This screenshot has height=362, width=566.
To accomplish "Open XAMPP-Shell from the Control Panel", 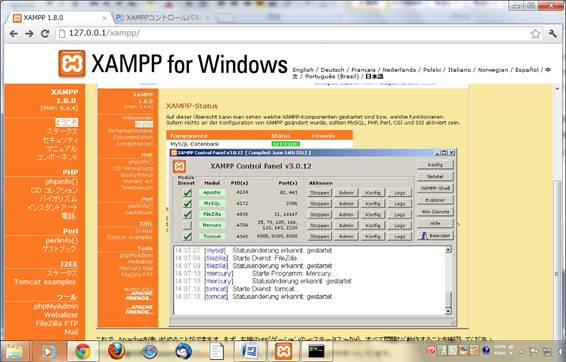I will (435, 188).
